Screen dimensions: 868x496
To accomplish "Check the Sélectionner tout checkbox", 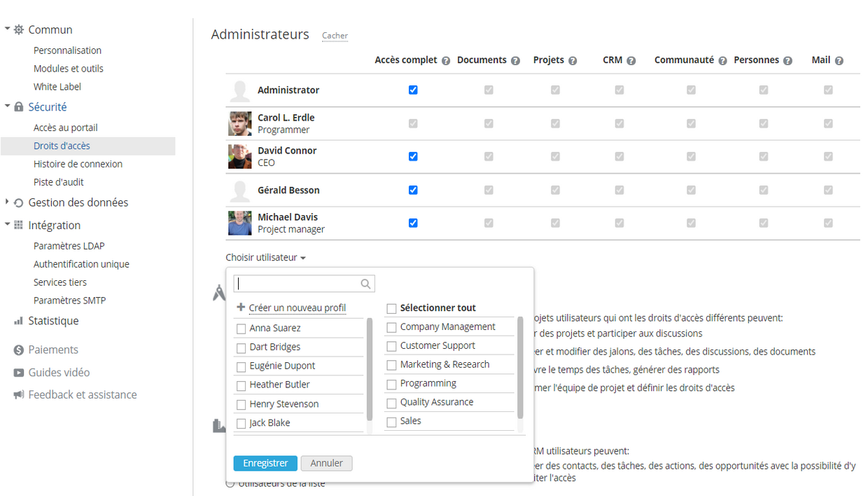I will (x=392, y=308).
